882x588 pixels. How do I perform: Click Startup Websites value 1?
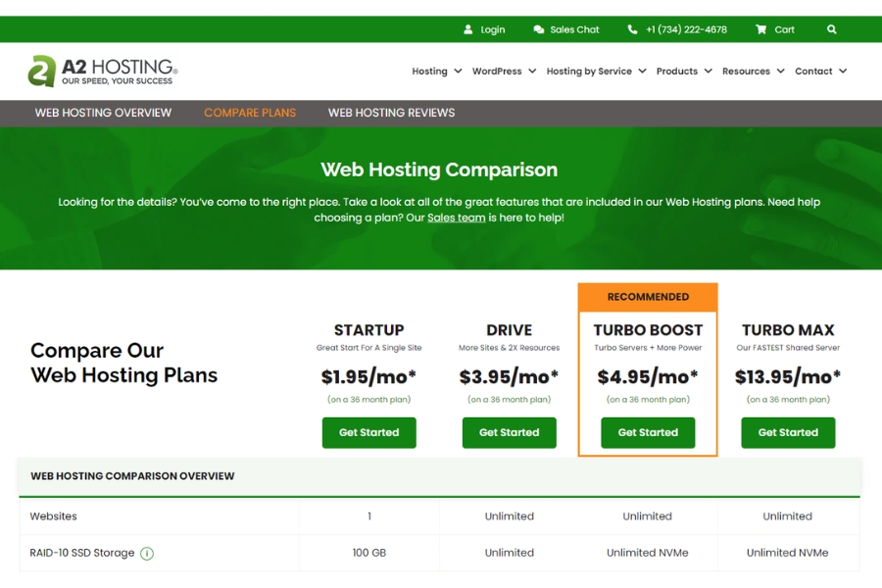coord(369,516)
